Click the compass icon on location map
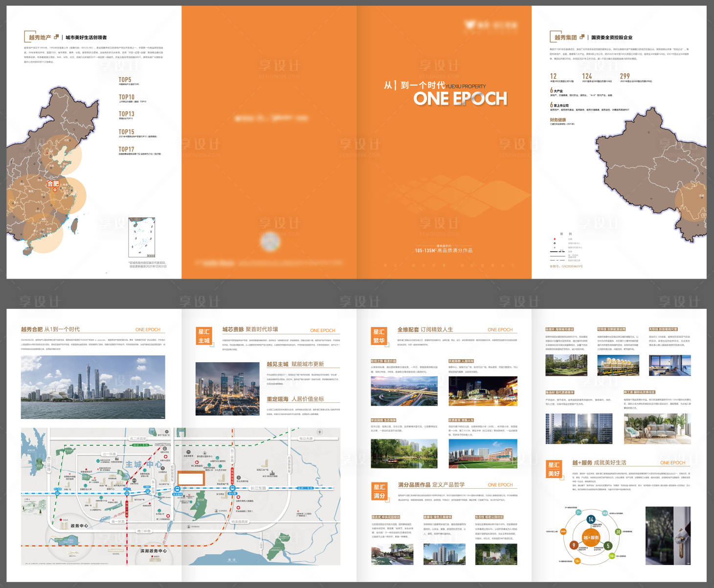 [x=319, y=432]
